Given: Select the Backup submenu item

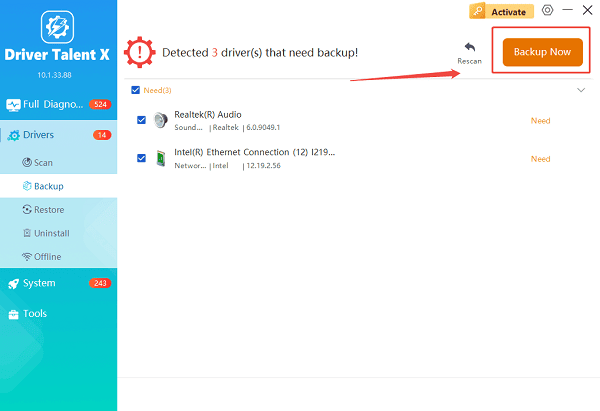Looking at the screenshot, I should pyautogui.click(x=59, y=186).
